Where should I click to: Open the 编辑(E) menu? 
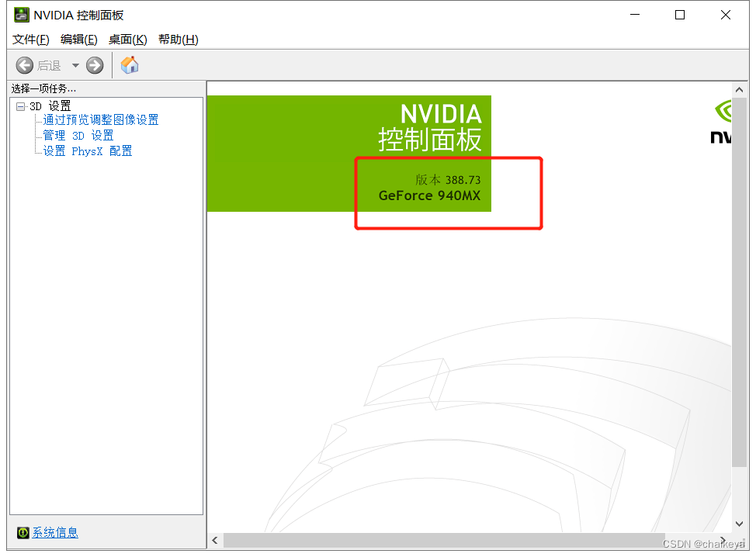(79, 40)
